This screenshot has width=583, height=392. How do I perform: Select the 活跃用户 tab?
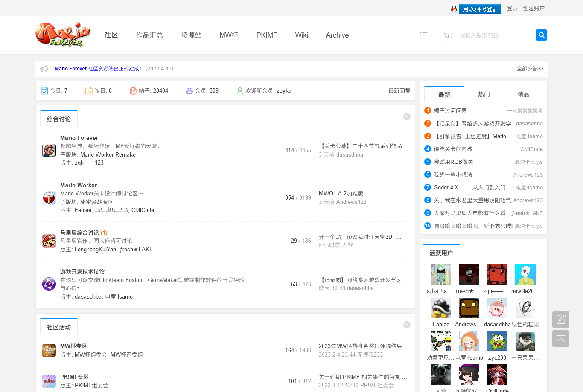tap(441, 253)
